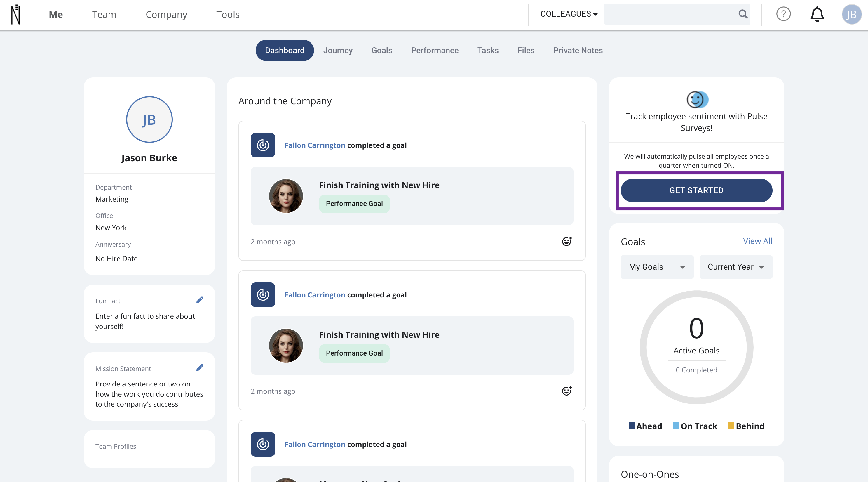
Task: Open the help question mark icon
Action: click(783, 14)
